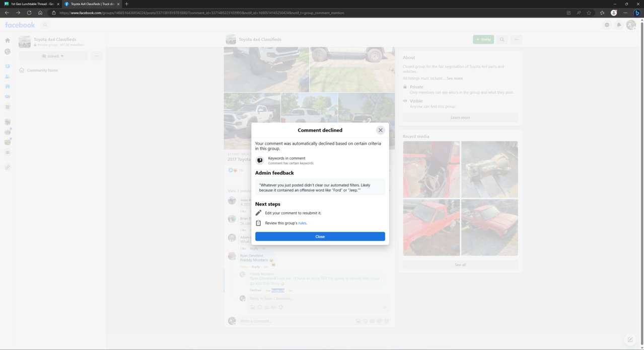Viewport: 644px width, 350px height.
Task: Open link shortcut icon in left sidebar
Action: (8, 167)
